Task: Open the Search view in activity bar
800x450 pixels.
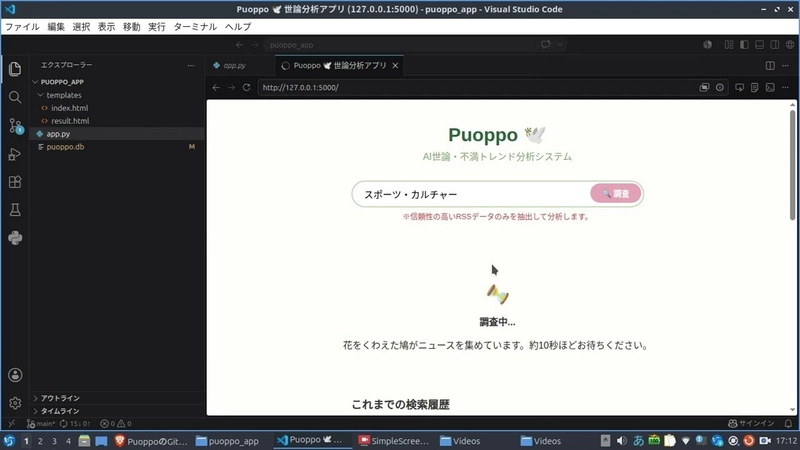Action: point(15,97)
